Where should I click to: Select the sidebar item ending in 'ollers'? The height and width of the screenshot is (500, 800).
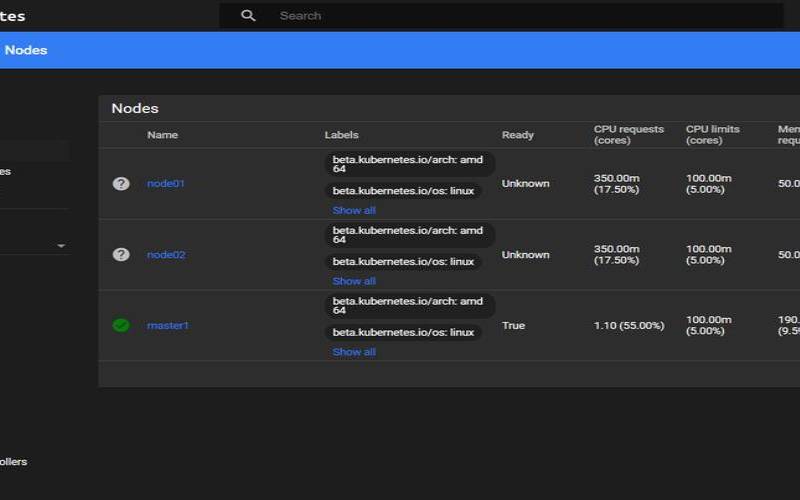pyautogui.click(x=14, y=462)
